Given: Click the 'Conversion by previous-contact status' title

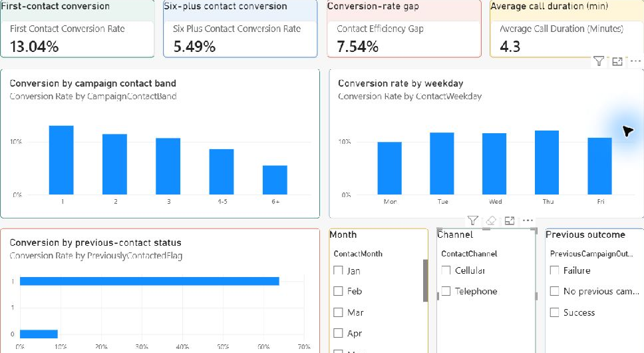Looking at the screenshot, I should point(95,242).
